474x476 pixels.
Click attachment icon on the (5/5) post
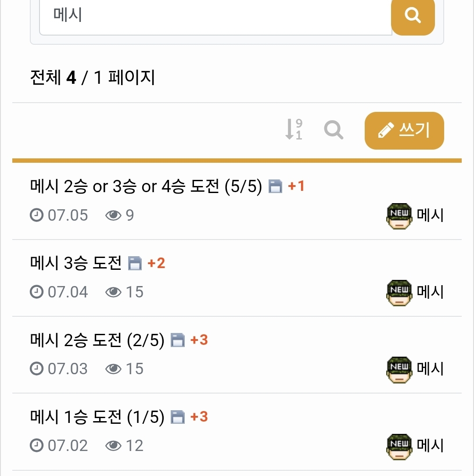click(x=275, y=187)
